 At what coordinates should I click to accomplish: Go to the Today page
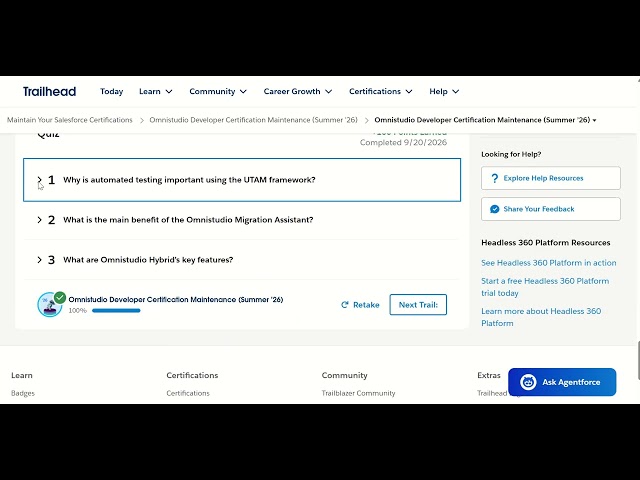tap(111, 91)
